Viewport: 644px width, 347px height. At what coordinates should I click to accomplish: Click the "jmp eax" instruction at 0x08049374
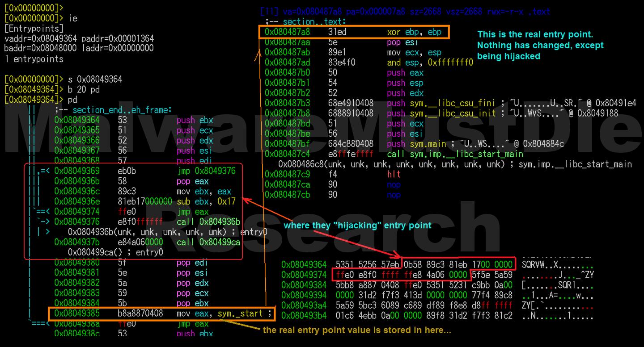(193, 212)
